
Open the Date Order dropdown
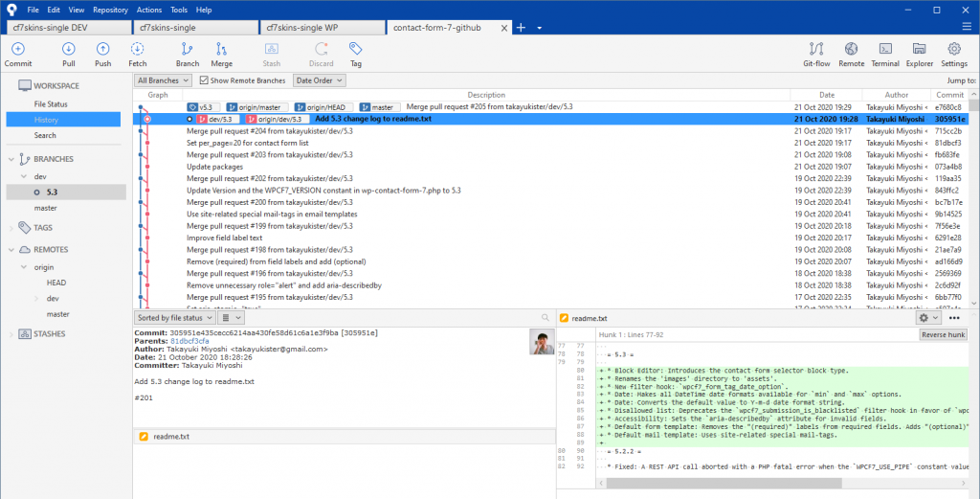pos(319,80)
